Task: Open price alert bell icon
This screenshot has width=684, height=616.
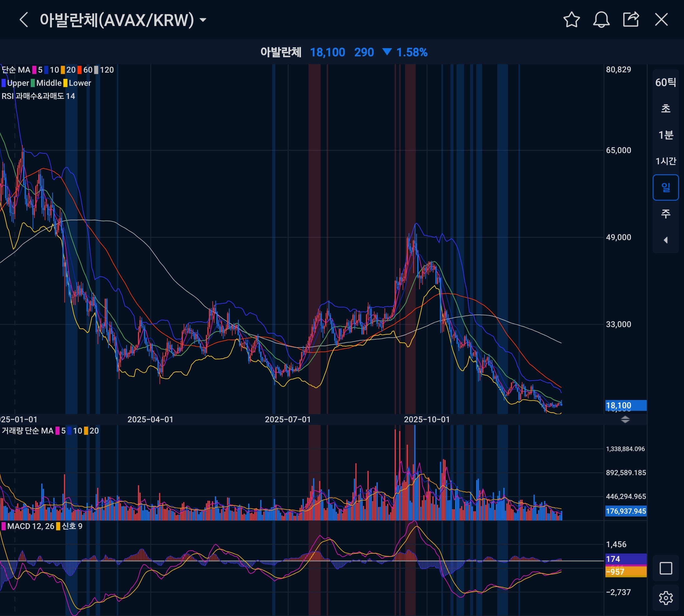Action: [x=601, y=20]
